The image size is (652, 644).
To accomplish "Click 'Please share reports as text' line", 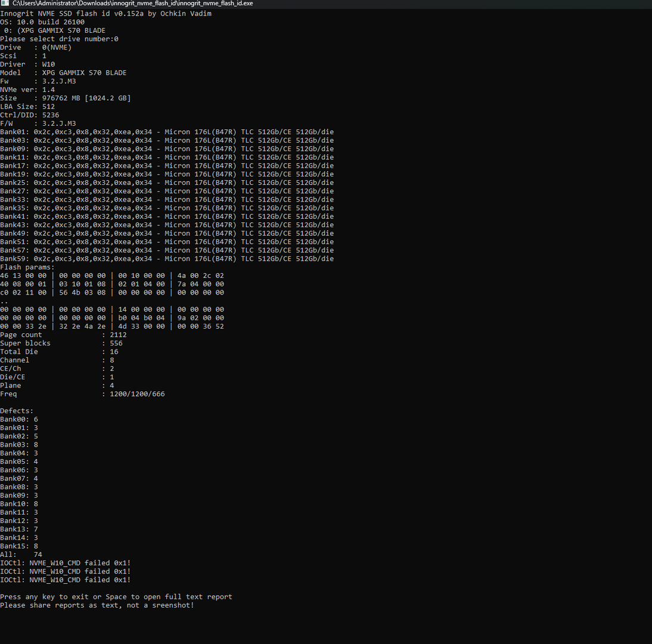I will (97, 605).
